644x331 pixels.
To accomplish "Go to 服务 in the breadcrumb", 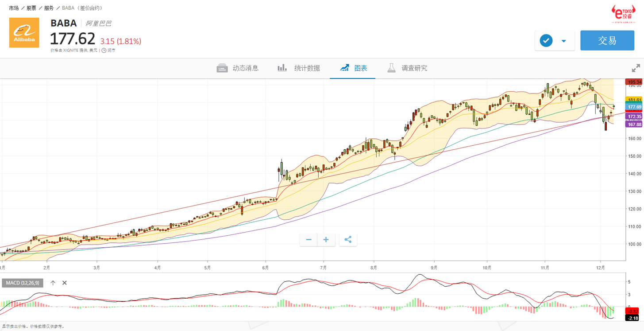I will [x=49, y=8].
